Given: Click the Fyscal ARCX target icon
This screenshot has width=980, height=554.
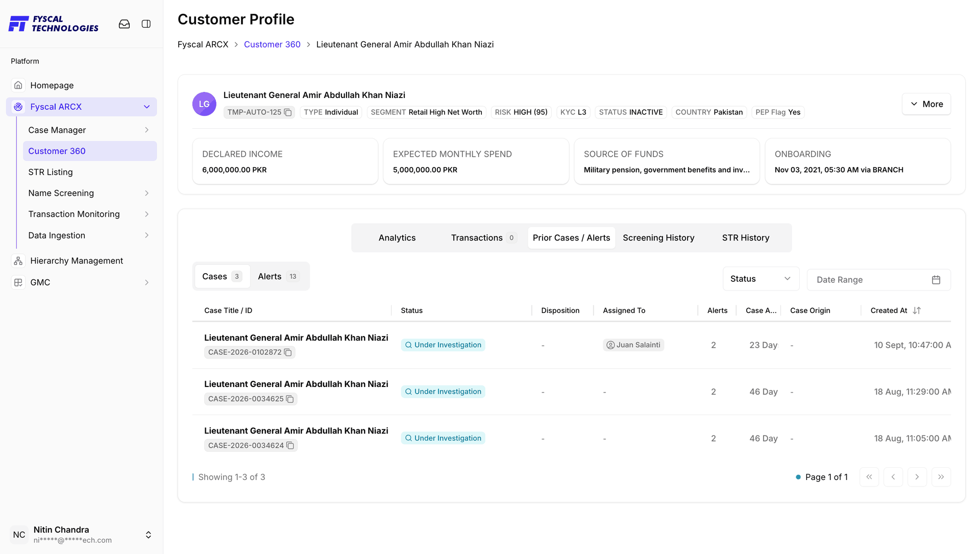Looking at the screenshot, I should [18, 107].
